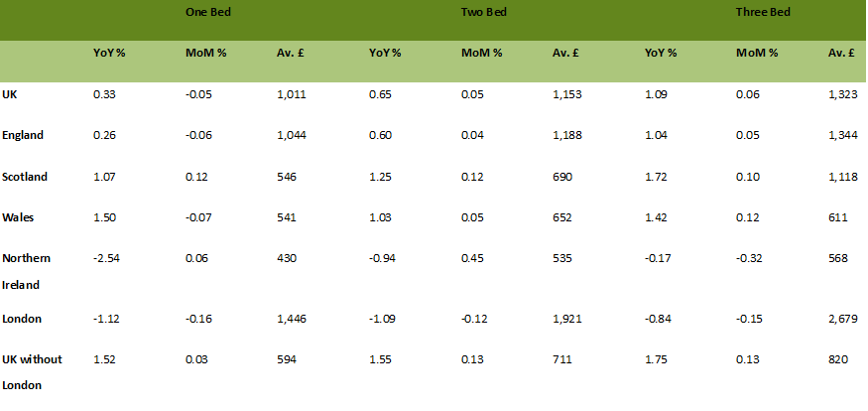Screen dimensions: 868x411
Task: Click the Three Bed column group header
Action: [762, 12]
